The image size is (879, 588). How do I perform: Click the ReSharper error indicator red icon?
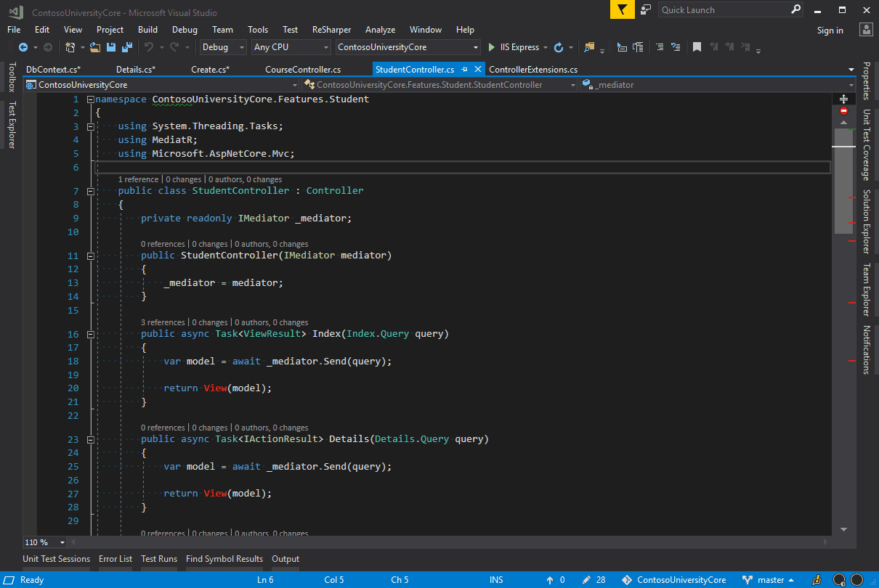click(843, 111)
